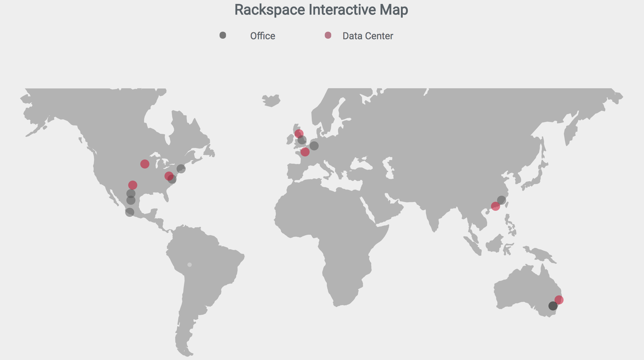The image size is (644, 360).
Task: Select the red data center marker in northern UK
Action: click(x=299, y=133)
